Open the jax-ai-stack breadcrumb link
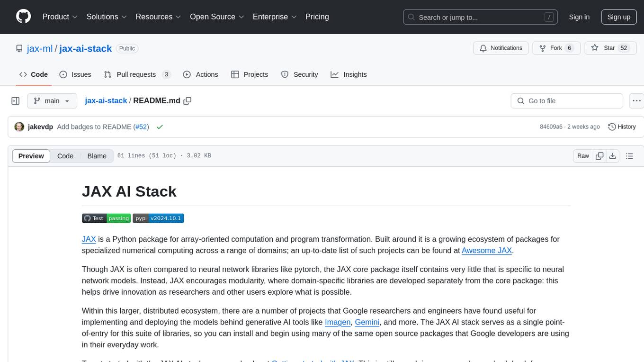Screen dimensions: 644x362 (x=106, y=100)
